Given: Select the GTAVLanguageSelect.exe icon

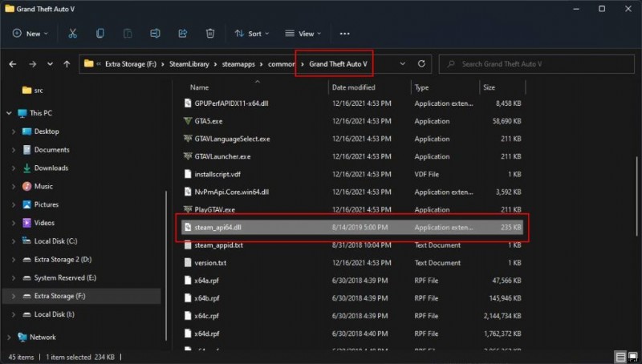Looking at the screenshot, I should (x=188, y=139).
